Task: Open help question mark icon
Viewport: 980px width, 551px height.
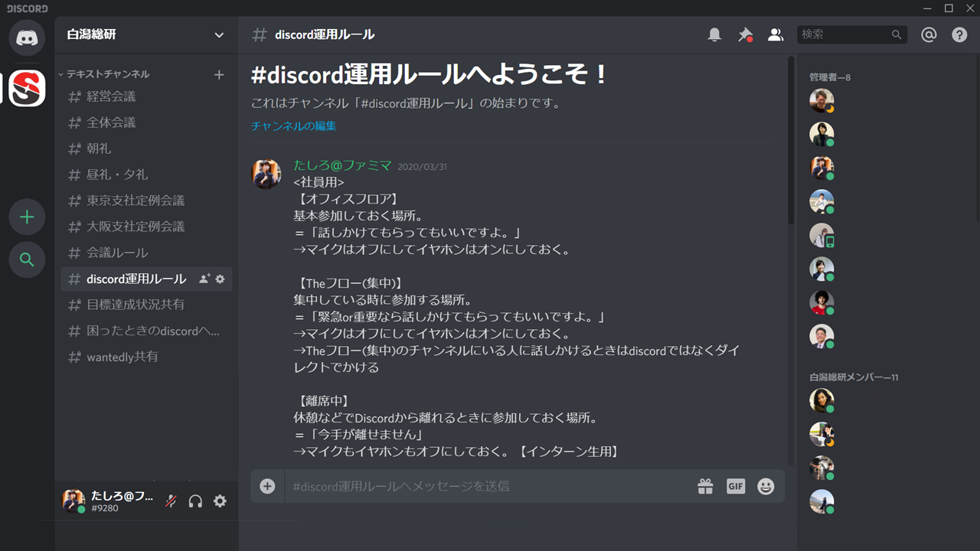Action: point(959,34)
